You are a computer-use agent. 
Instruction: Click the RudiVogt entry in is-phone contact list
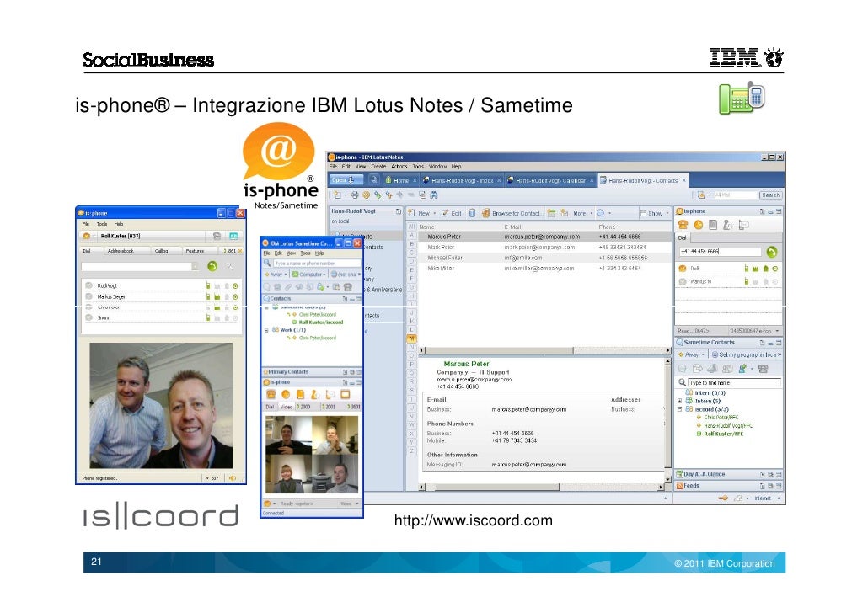pos(162,285)
